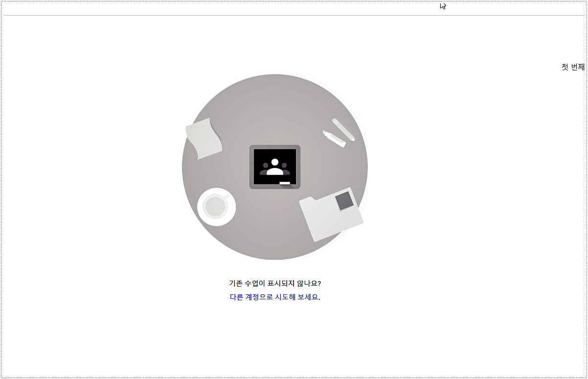Viewport: 588px width, 379px height.
Task: Click the pen and marker illustration
Action: point(339,132)
